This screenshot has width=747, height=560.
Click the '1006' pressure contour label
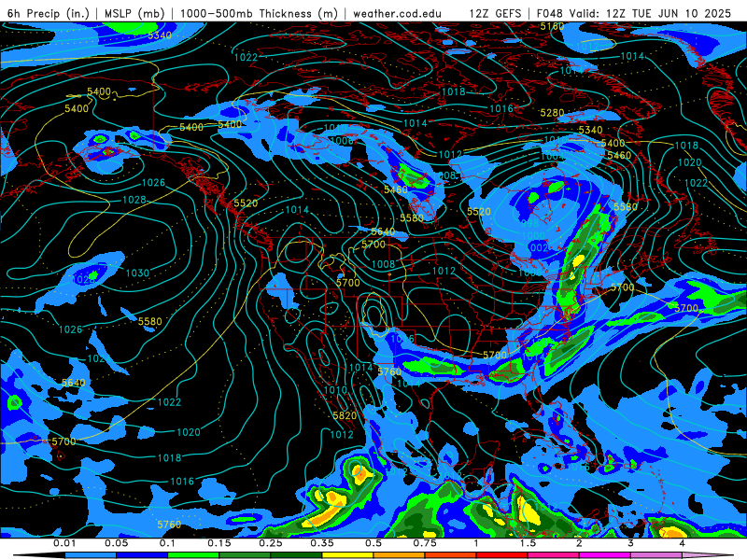point(342,141)
